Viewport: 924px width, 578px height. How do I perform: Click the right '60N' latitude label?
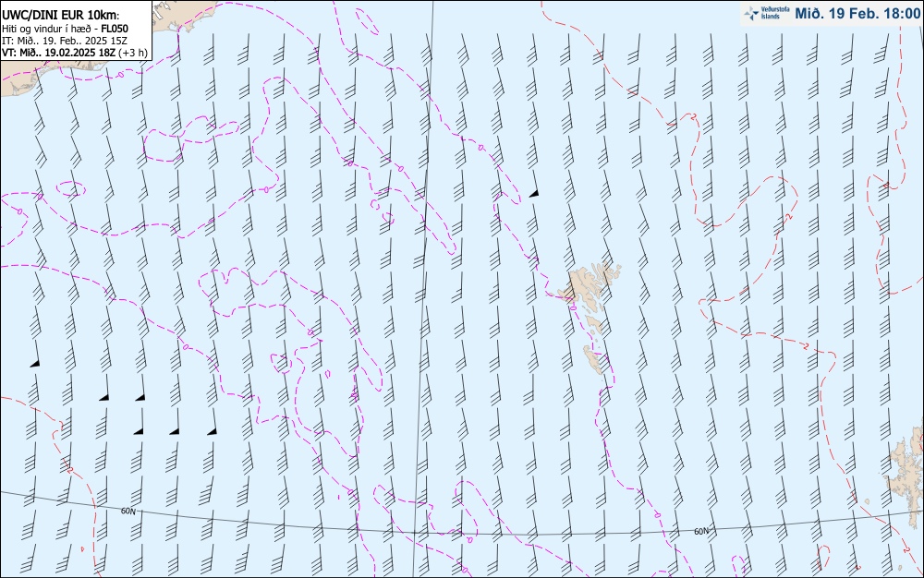701,532
